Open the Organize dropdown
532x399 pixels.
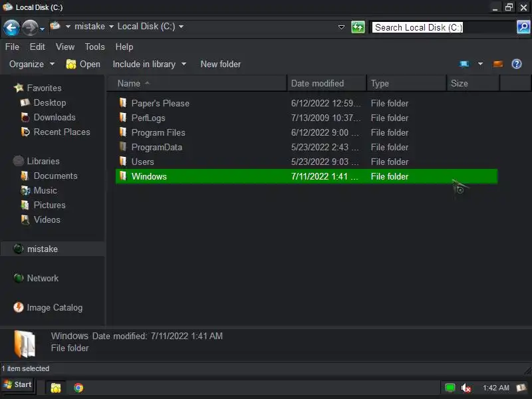[31, 64]
